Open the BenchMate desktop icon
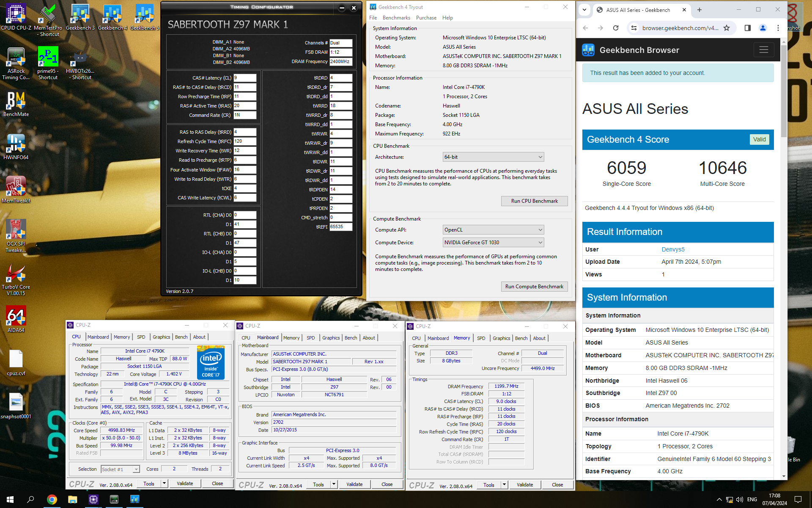This screenshot has width=812, height=508. [16, 104]
